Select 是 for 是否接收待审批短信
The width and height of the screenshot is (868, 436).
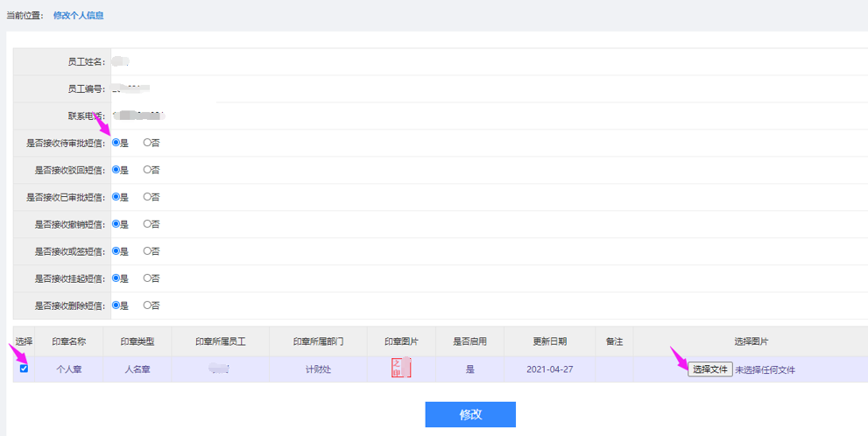point(116,143)
